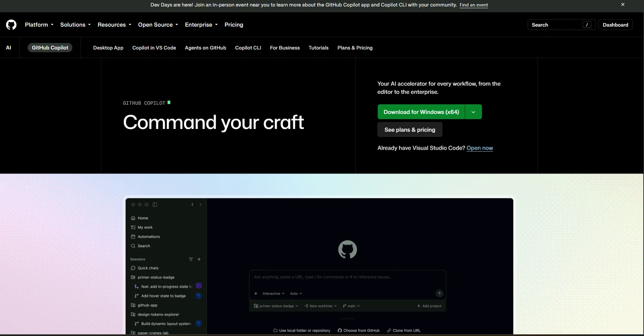The image size is (644, 336).
Task: Dismiss the Dev Days banner with X
Action: click(623, 4)
